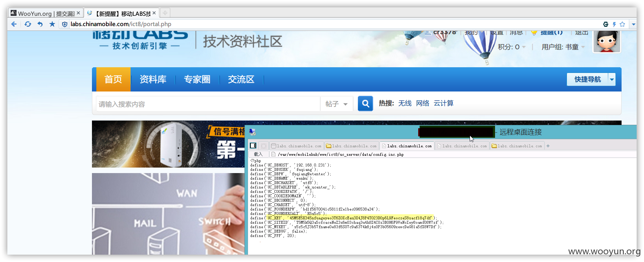
Task: Open a new browser tab with plus button
Action: tap(165, 13)
